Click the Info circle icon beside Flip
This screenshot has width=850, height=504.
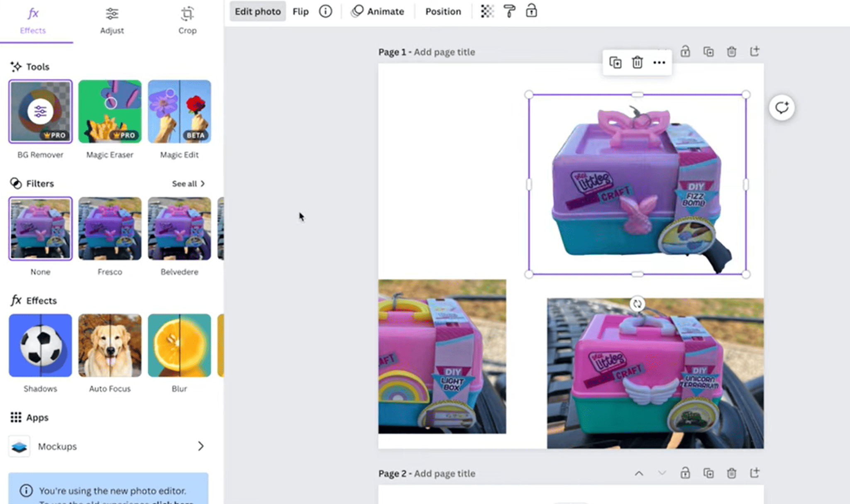pos(325,11)
